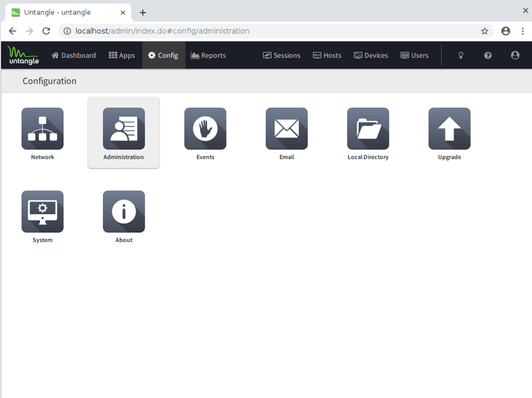This screenshot has height=398, width=532.
Task: Click the help question mark icon
Action: coord(488,55)
